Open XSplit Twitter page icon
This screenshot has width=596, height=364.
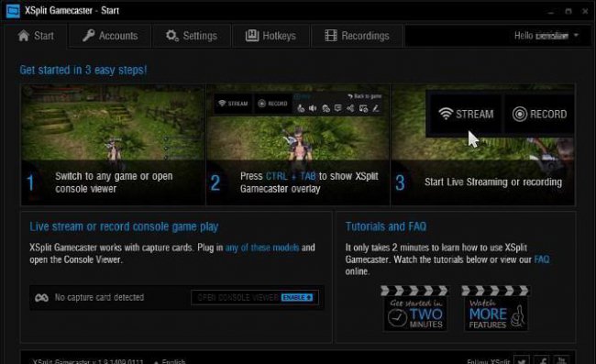pyautogui.click(x=522, y=360)
